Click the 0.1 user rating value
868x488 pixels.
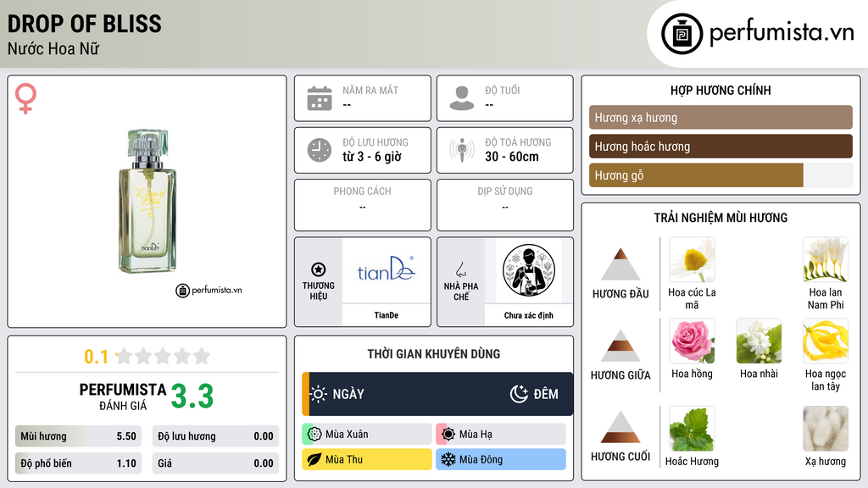96,357
